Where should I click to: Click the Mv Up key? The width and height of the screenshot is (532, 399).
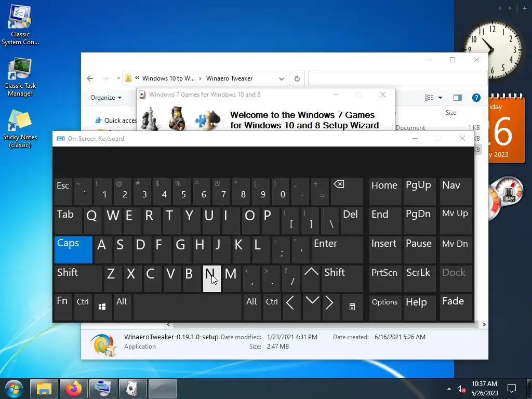point(456,220)
